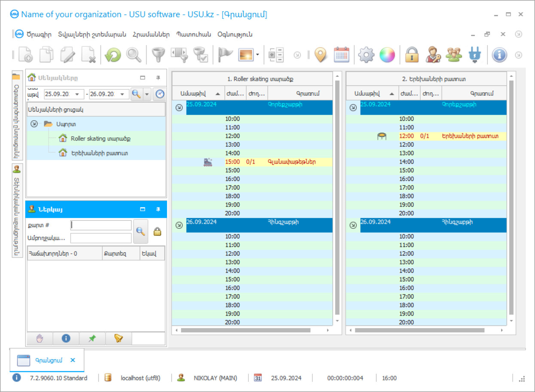The width and height of the screenshot is (535, 392).
Task: Pin the Սենյակները panel
Action: pos(158,78)
